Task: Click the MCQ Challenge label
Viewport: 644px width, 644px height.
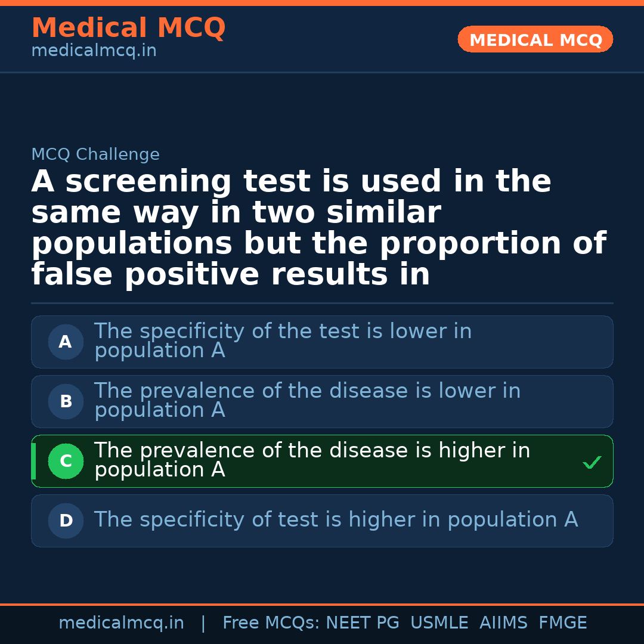Action: (x=95, y=155)
